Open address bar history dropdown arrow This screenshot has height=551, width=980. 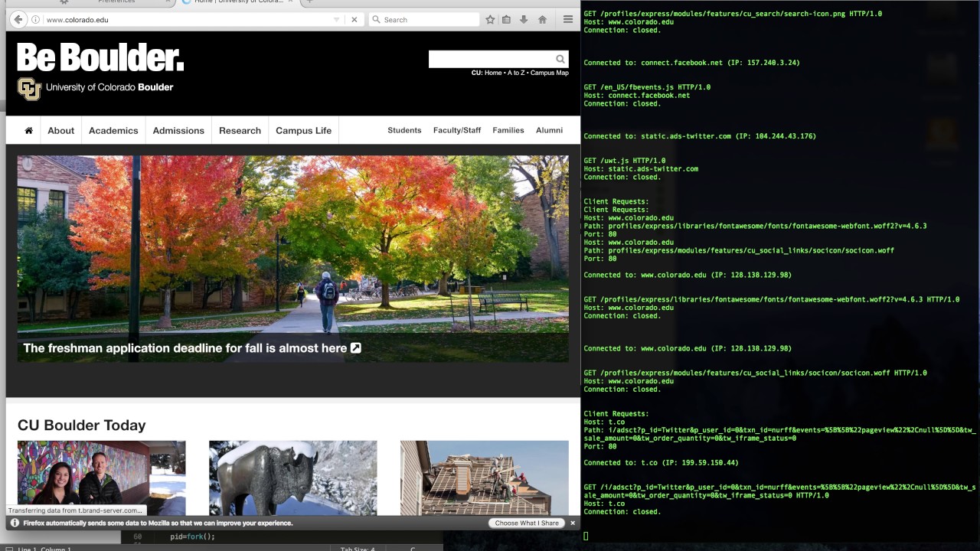(336, 19)
